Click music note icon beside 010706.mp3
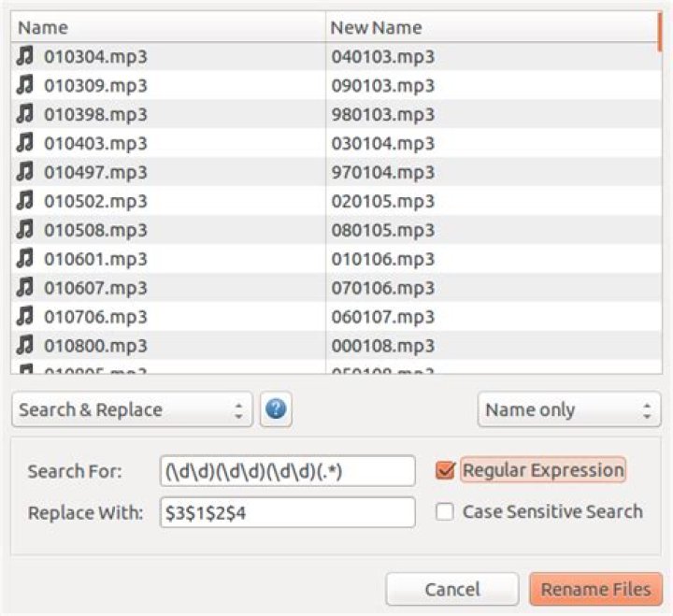Screen dimensions: 673x616 click(25, 316)
